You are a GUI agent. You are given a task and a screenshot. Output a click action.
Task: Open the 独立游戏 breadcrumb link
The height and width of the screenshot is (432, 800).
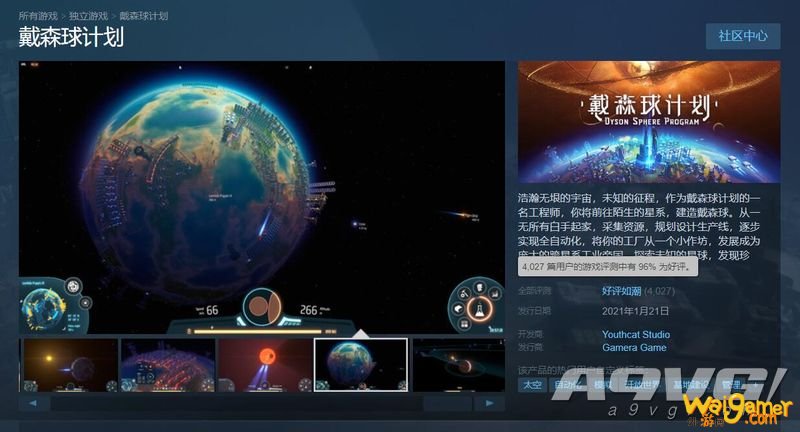pos(88,16)
